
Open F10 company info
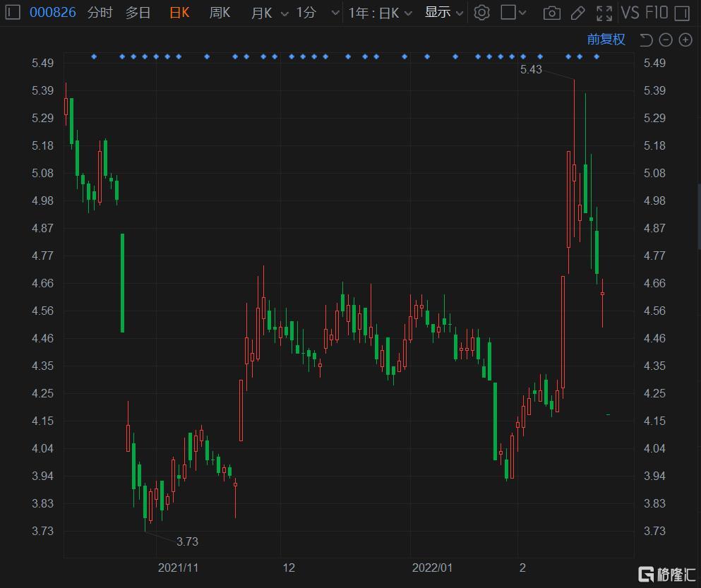pyautogui.click(x=656, y=13)
